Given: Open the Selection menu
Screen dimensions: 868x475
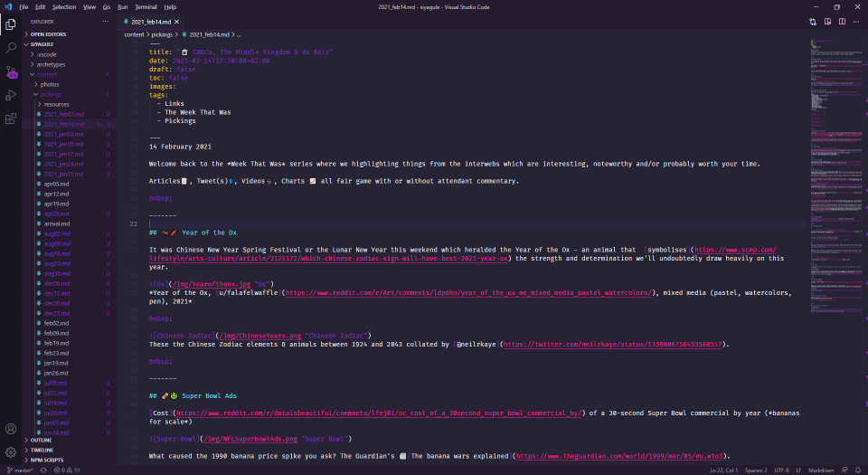Looking at the screenshot, I should coord(64,6).
